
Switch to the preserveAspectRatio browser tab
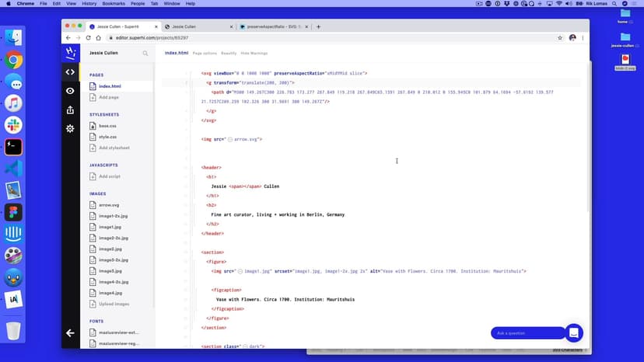click(x=272, y=26)
